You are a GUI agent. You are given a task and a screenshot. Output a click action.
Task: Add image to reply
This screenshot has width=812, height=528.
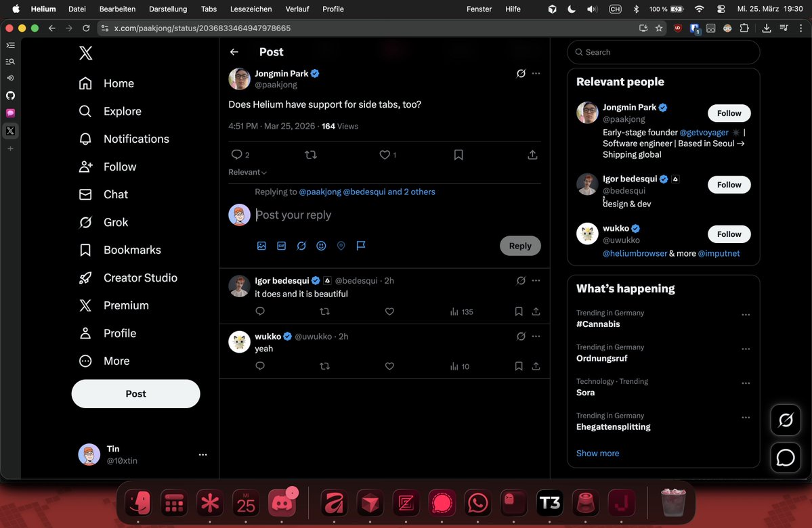click(261, 246)
